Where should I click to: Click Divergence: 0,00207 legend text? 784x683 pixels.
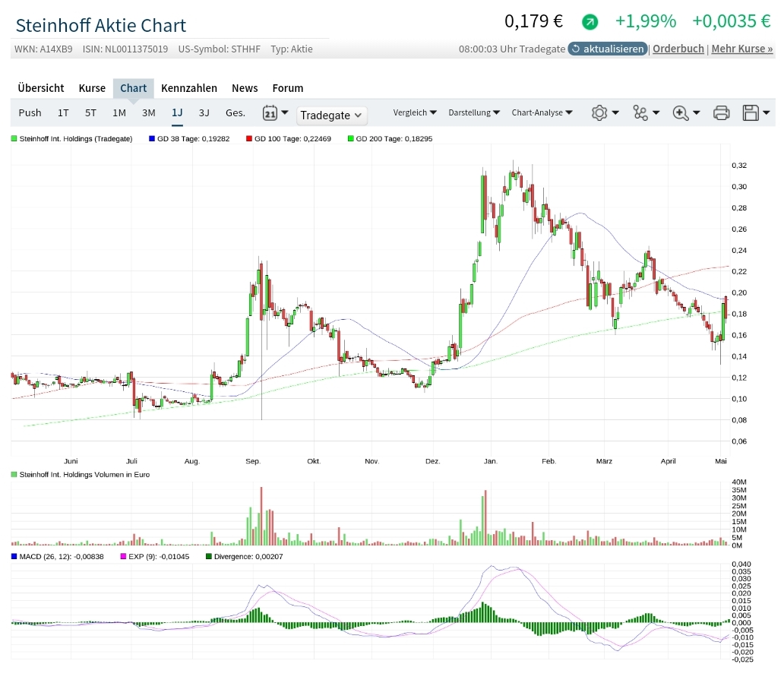point(248,556)
